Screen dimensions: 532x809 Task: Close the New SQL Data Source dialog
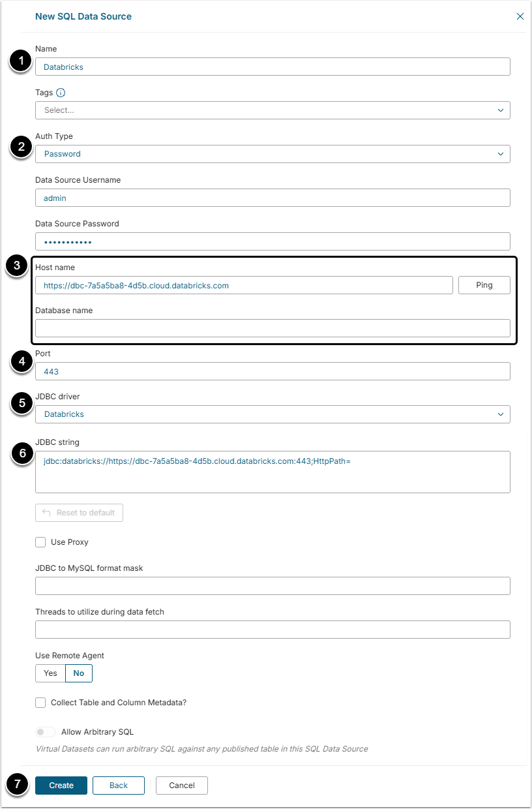520,16
